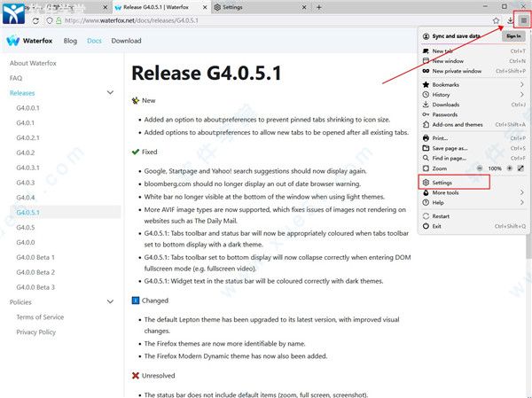The image size is (532, 398).
Task: Open the hamburger application menu button
Action: tap(523, 20)
